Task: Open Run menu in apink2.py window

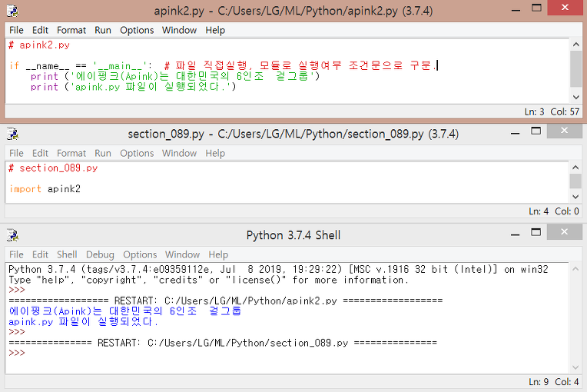Action: click(x=103, y=30)
